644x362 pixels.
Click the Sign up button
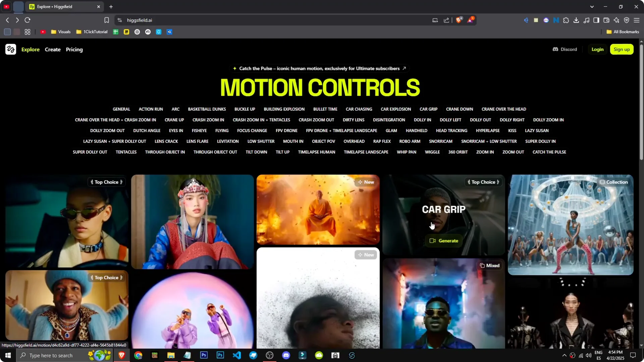pos(622,49)
